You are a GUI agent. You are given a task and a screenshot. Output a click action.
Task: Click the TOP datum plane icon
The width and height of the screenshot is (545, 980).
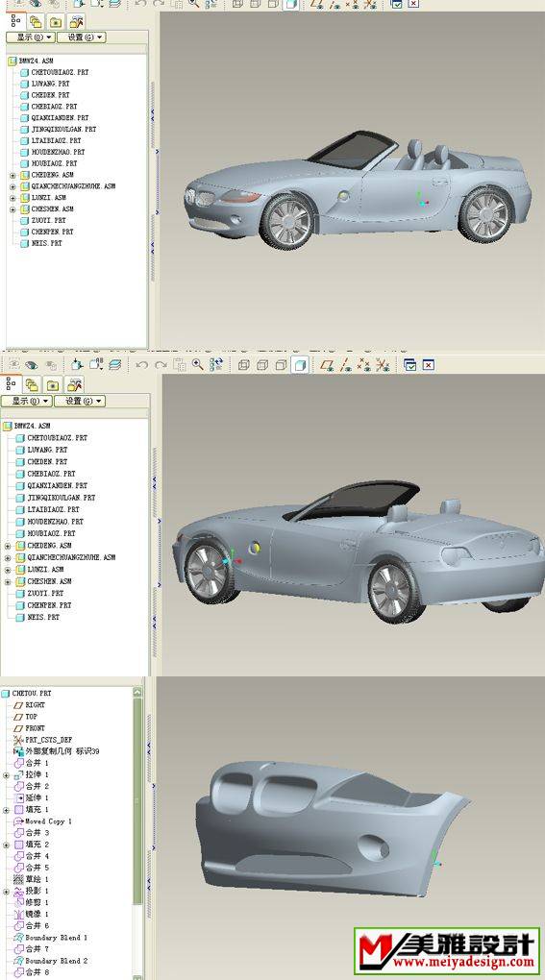click(18, 716)
